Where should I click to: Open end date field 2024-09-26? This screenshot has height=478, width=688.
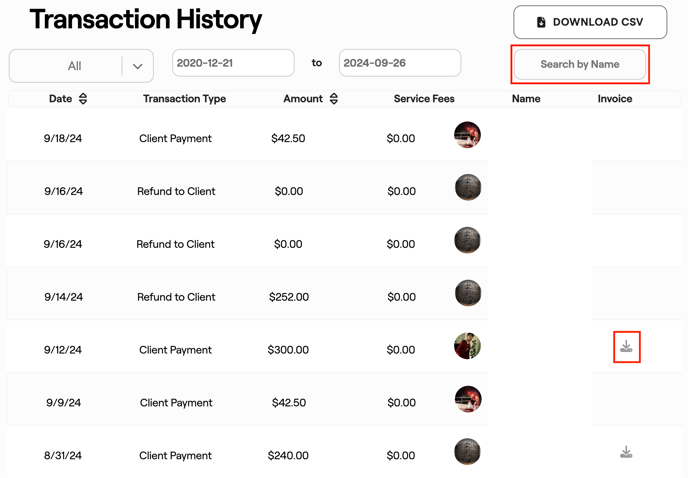pyautogui.click(x=400, y=63)
